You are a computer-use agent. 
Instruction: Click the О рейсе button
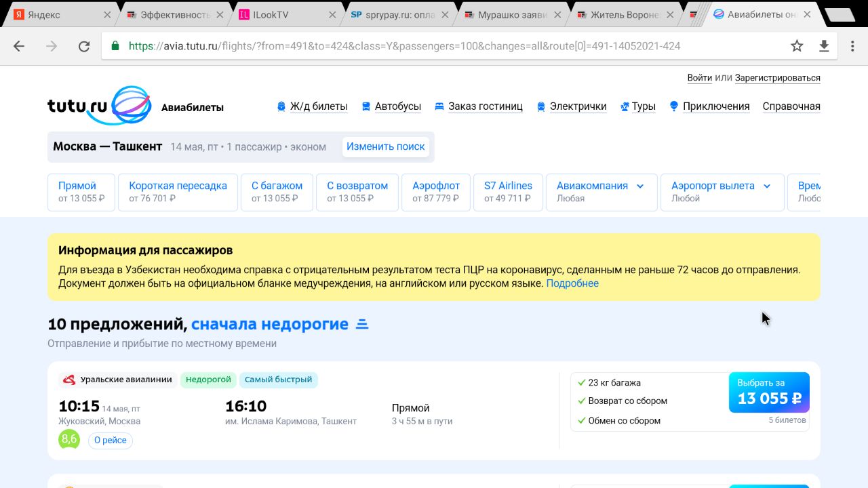tap(111, 440)
